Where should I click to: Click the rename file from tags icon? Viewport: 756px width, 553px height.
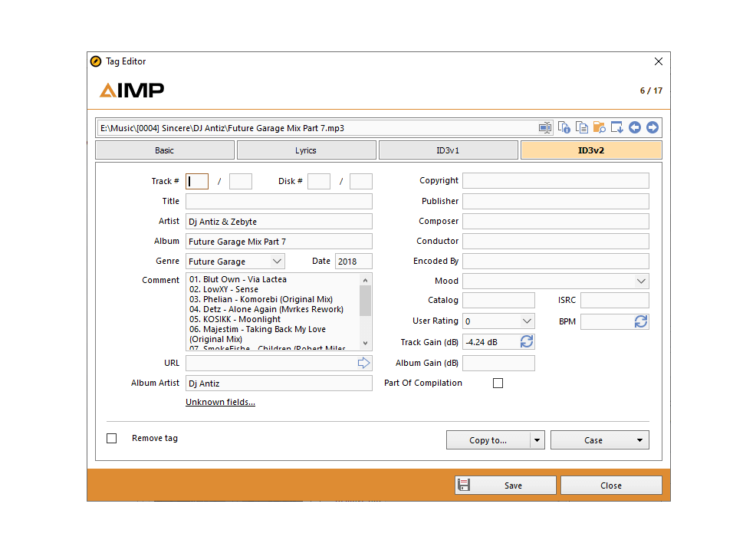(545, 127)
